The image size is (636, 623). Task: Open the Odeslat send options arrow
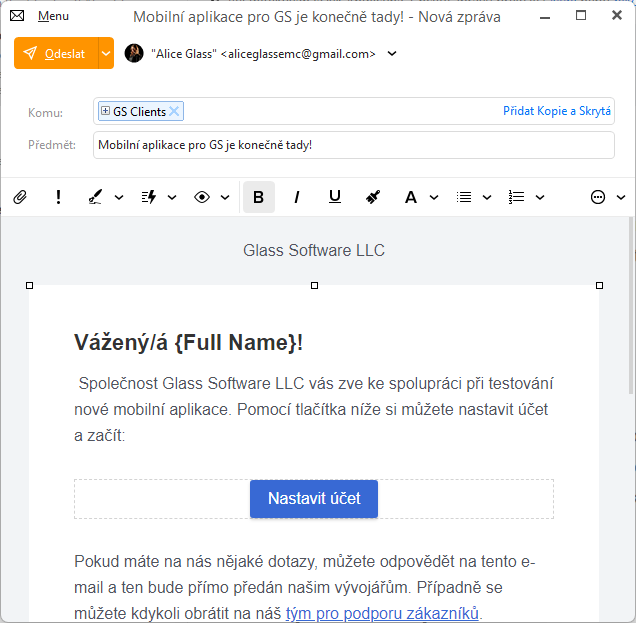[x=106, y=53]
